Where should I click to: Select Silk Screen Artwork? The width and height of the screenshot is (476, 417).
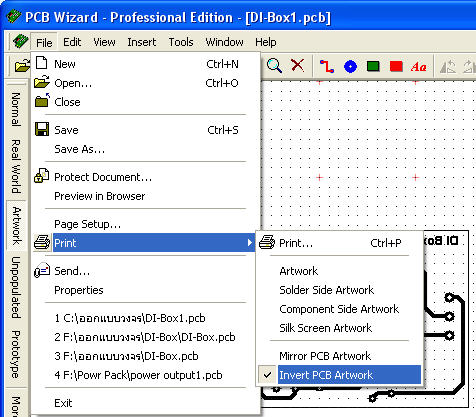pos(339,328)
